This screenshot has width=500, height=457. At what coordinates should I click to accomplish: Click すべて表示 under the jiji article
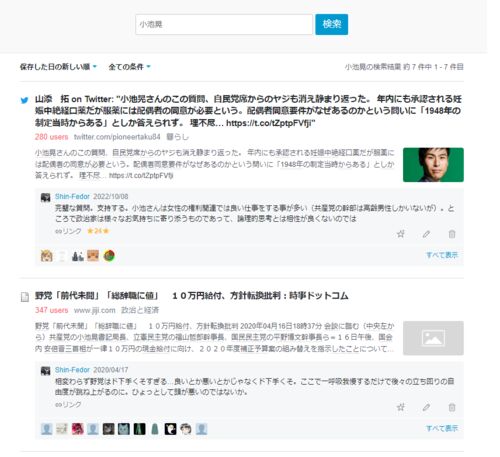(x=442, y=429)
